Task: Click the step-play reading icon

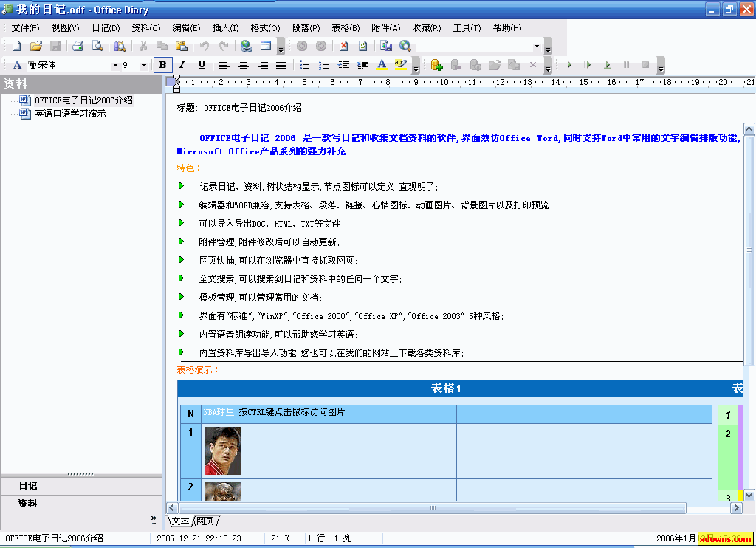Action: coord(587,65)
